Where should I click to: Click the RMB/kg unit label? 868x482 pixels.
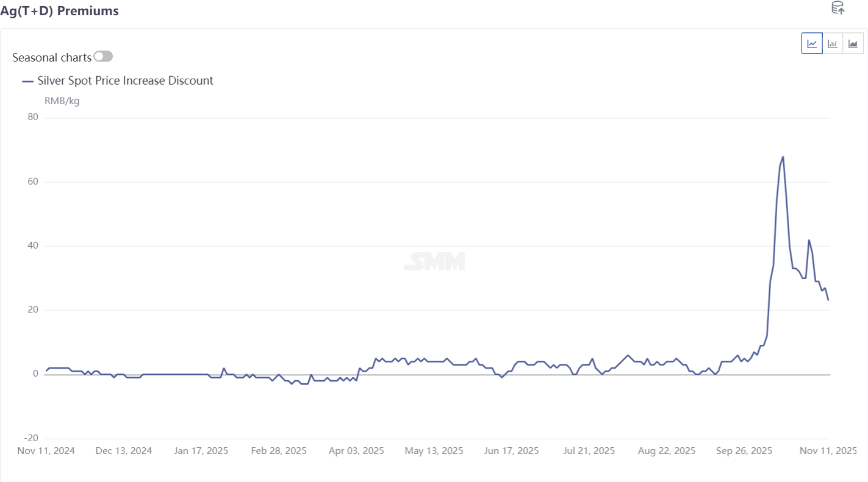tap(62, 101)
